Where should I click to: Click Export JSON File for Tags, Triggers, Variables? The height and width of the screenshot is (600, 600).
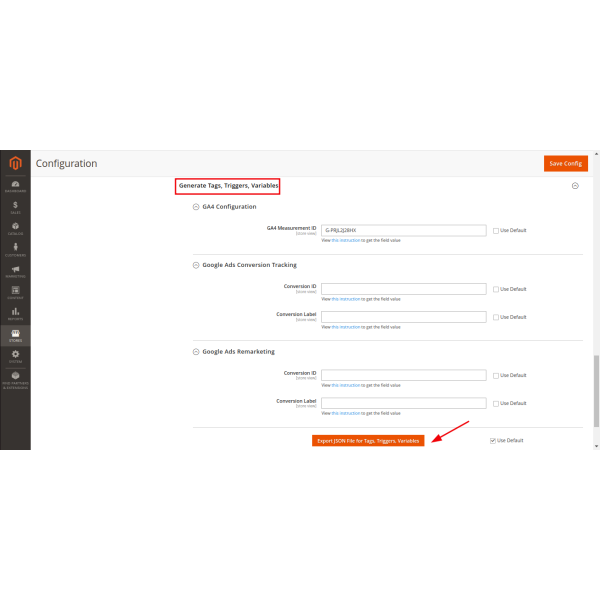369,440
